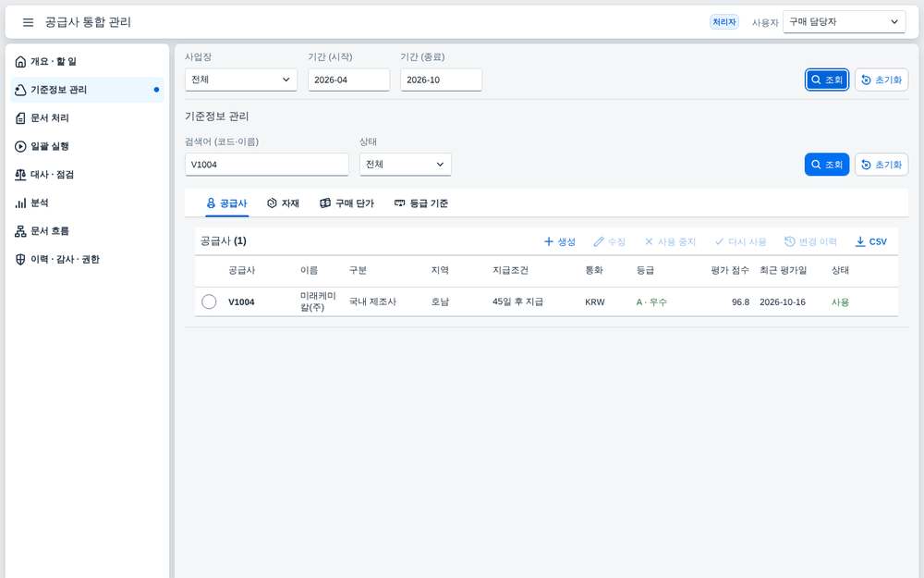Click the supplier icon on 공급사 tab
This screenshot has height=578, width=924.
[211, 203]
